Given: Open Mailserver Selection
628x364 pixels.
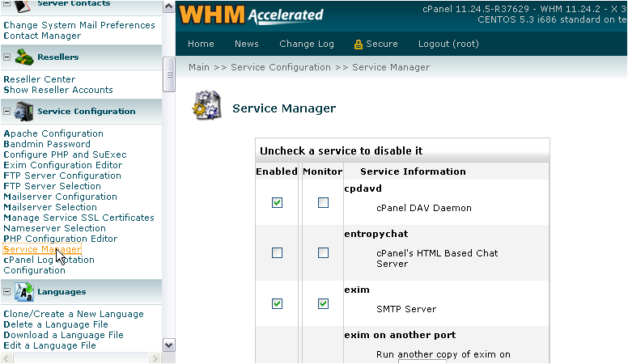Looking at the screenshot, I should (50, 207).
